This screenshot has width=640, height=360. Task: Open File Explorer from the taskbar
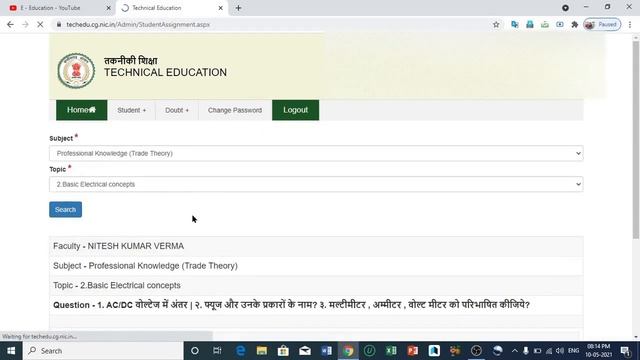pyautogui.click(x=262, y=351)
